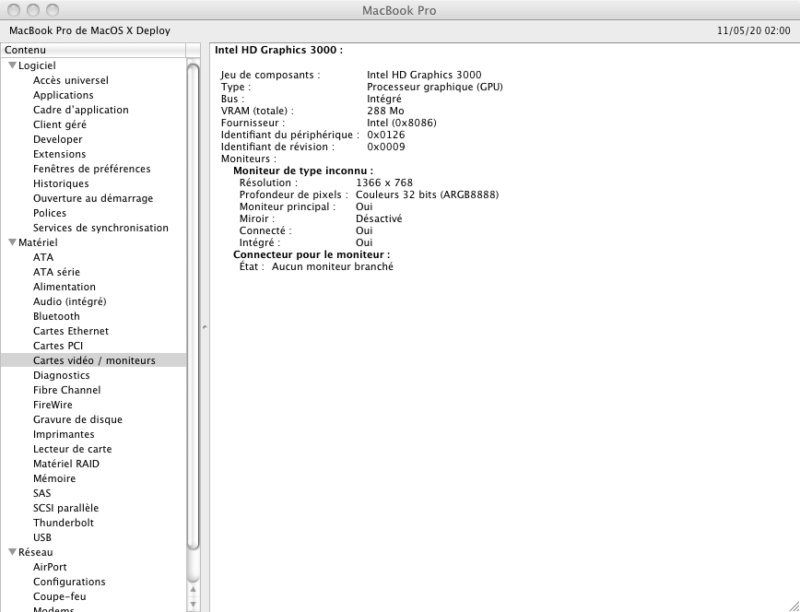This screenshot has height=612, width=800.
Task: Click Processeur graphique (GPU) value
Action: (435, 87)
